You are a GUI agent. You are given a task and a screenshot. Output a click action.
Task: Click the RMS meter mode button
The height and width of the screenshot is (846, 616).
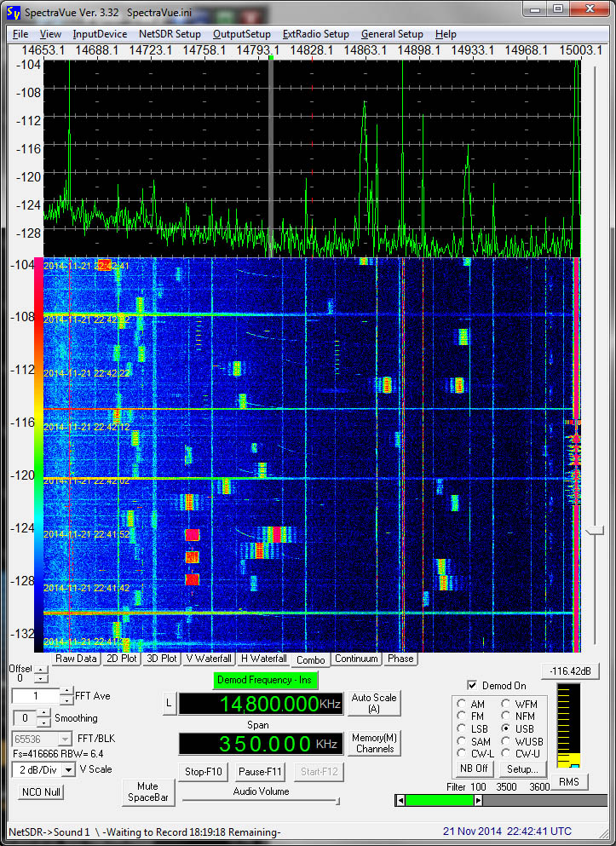point(568,782)
